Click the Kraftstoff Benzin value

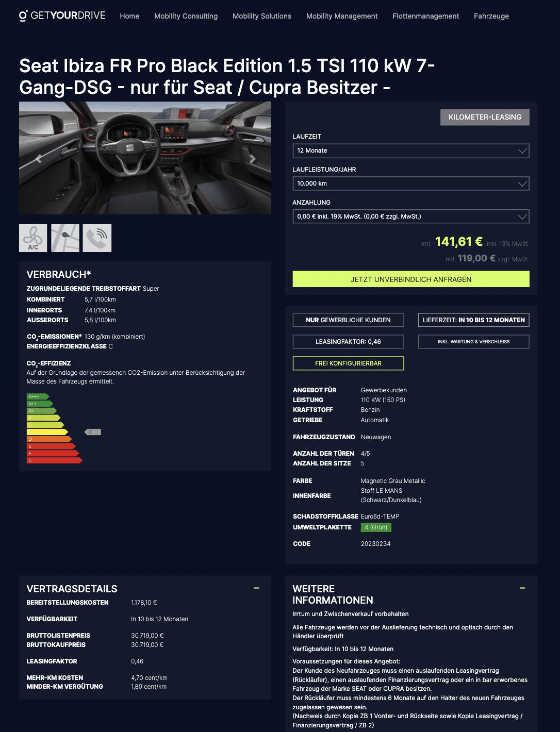(x=370, y=410)
